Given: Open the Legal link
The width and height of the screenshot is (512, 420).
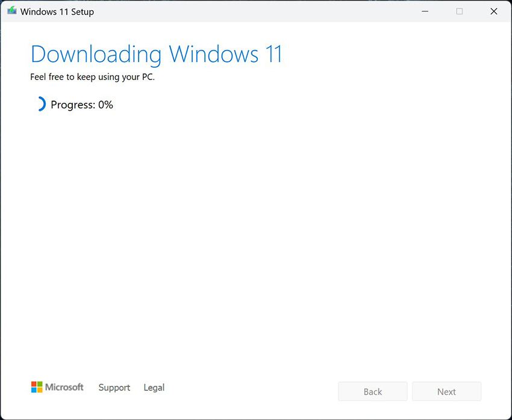Looking at the screenshot, I should click(x=154, y=388).
